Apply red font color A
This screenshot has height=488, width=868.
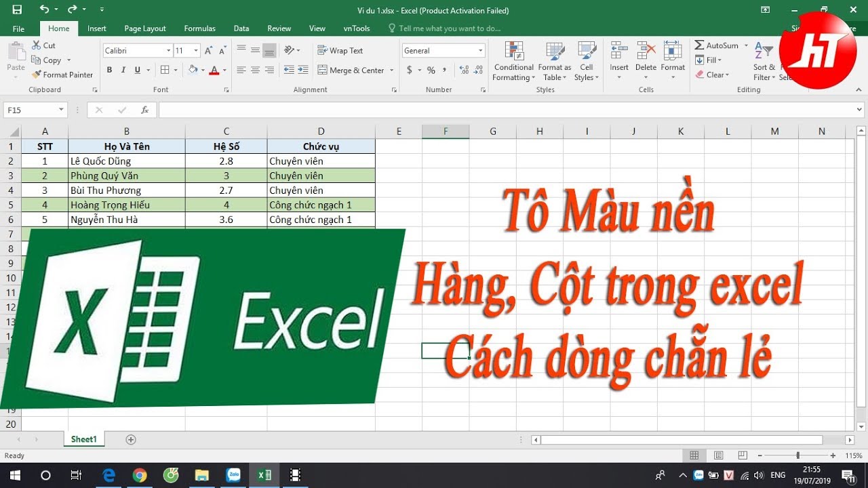pos(214,70)
